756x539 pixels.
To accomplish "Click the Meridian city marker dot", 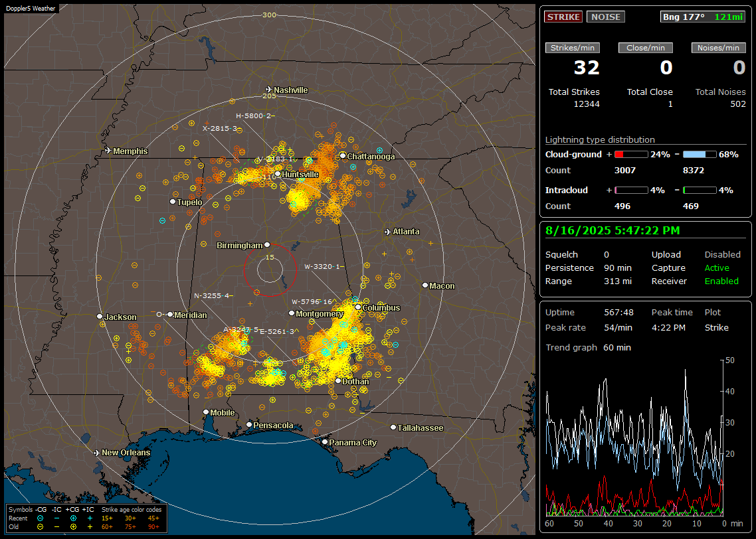I will pos(170,314).
